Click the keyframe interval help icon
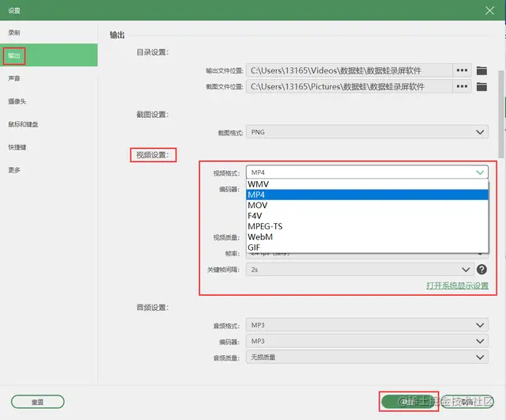 pos(481,269)
